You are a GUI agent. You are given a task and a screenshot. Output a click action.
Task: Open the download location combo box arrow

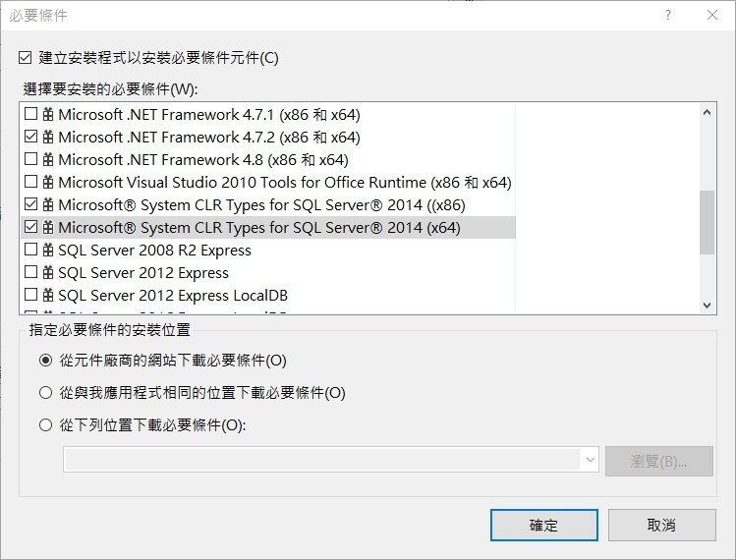tap(591, 460)
